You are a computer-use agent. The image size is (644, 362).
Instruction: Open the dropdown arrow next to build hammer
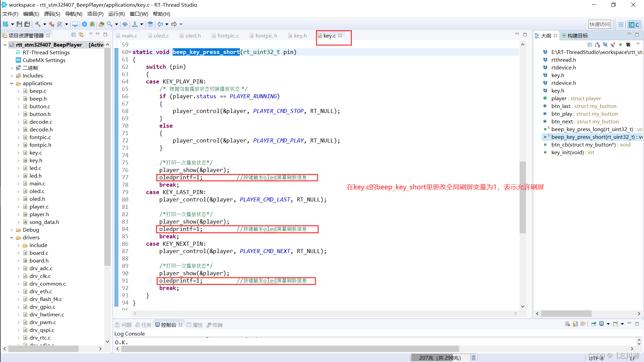point(45,24)
